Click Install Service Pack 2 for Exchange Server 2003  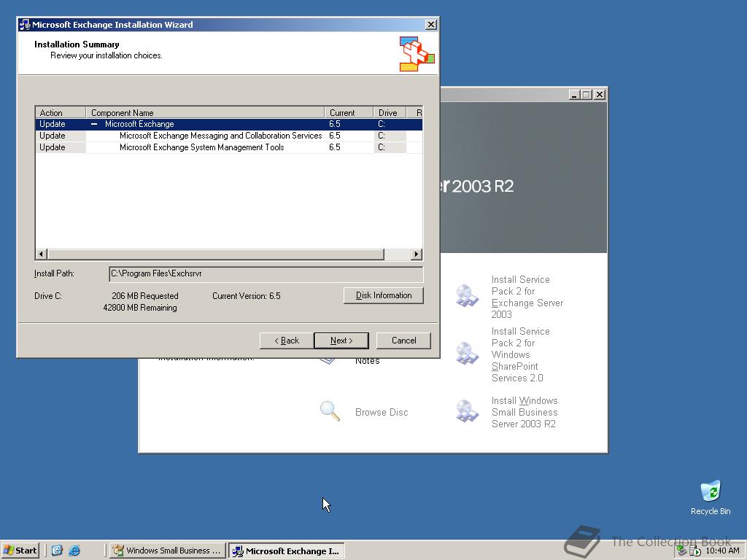tap(527, 297)
